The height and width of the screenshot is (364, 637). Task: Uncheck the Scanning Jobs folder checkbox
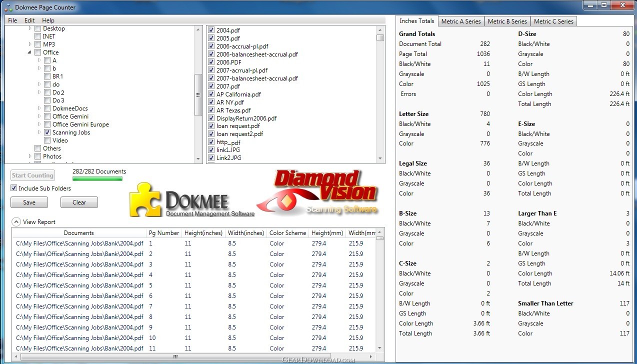(x=47, y=132)
